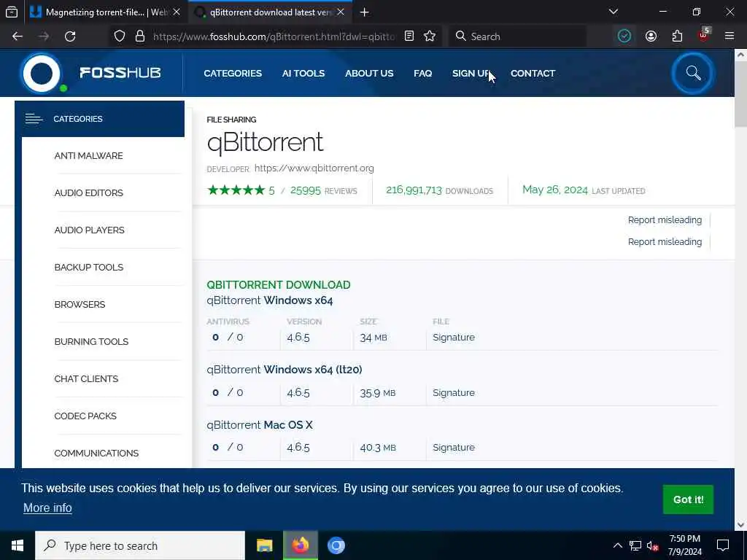Open the More info cookie link
747x560 pixels.
point(47,508)
